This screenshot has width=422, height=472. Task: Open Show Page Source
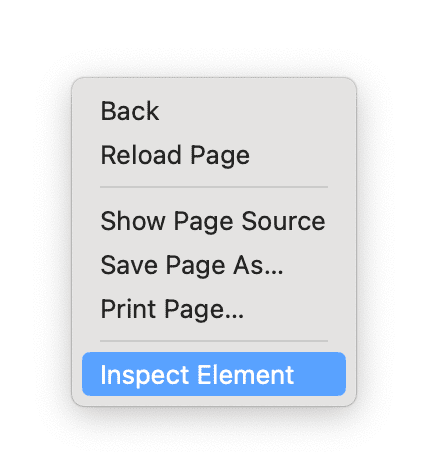click(214, 221)
